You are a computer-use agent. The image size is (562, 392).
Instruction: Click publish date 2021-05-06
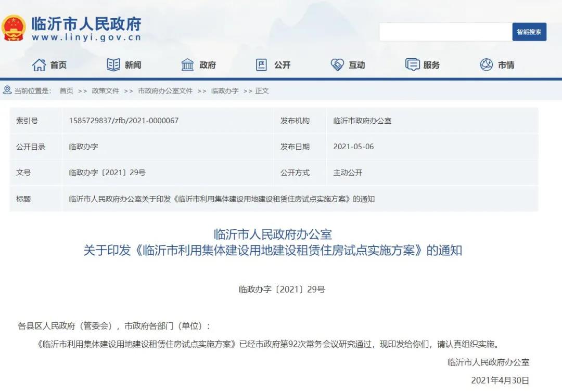353,147
